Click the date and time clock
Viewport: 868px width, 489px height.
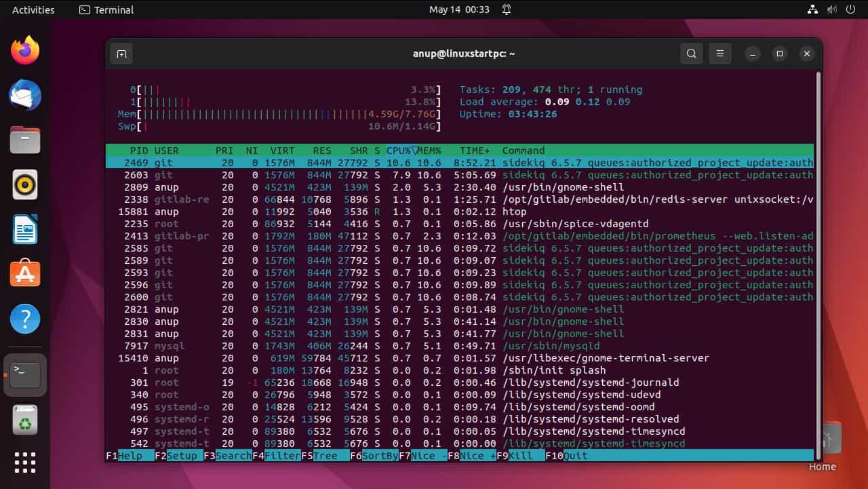pyautogui.click(x=459, y=9)
